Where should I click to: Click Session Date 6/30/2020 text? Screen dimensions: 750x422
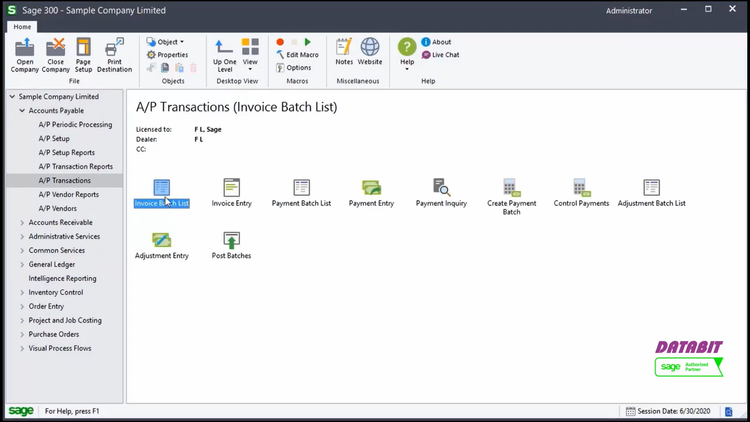673,411
